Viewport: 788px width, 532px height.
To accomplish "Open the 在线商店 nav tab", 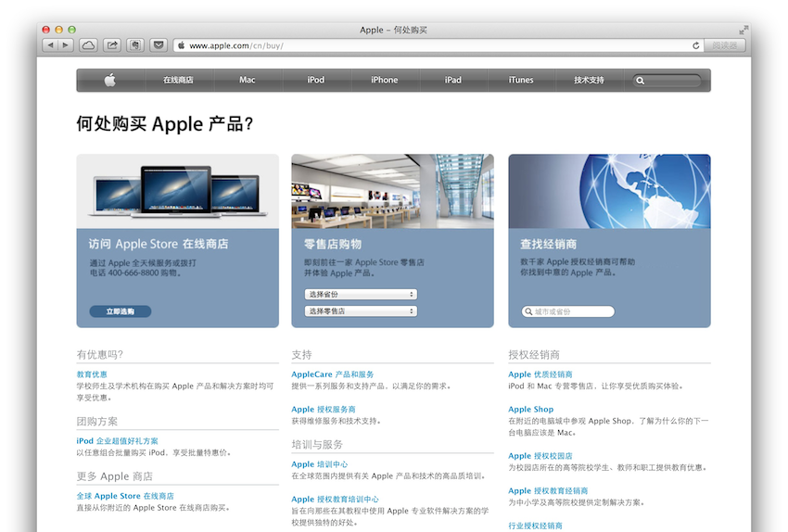I will point(178,80).
